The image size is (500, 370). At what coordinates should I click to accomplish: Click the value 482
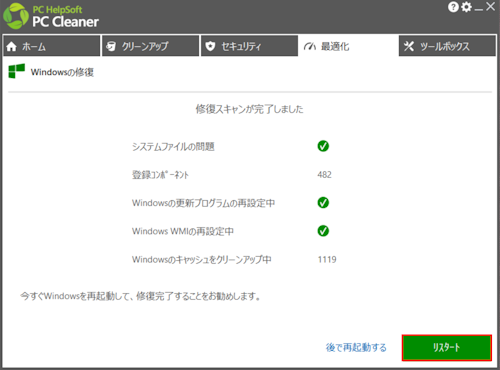pyautogui.click(x=324, y=175)
